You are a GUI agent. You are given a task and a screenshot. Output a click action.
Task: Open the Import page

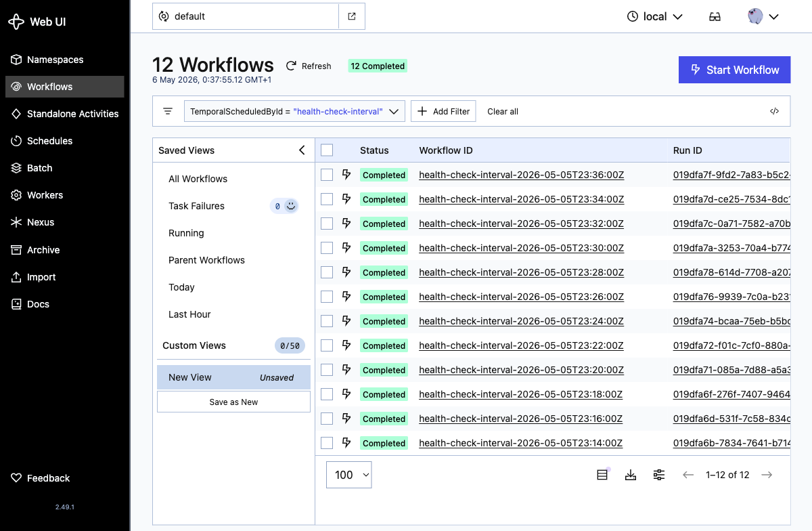64,277
